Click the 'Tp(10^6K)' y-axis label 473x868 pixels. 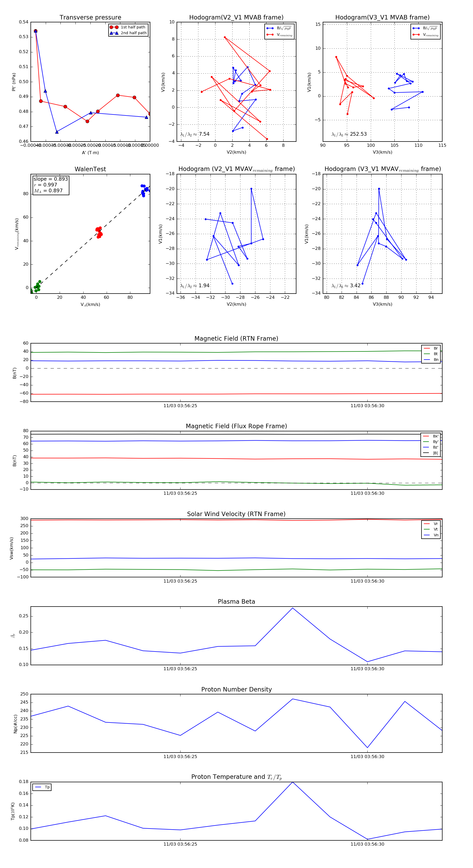click(13, 811)
